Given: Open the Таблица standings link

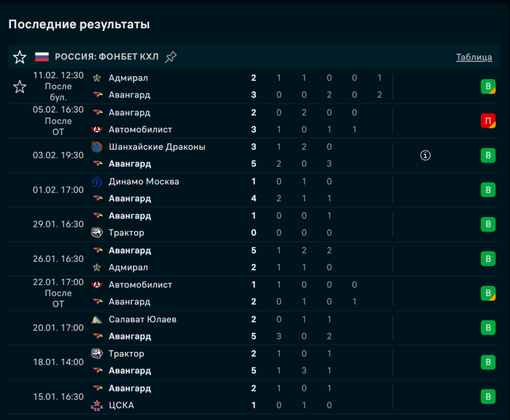Looking at the screenshot, I should [474, 57].
